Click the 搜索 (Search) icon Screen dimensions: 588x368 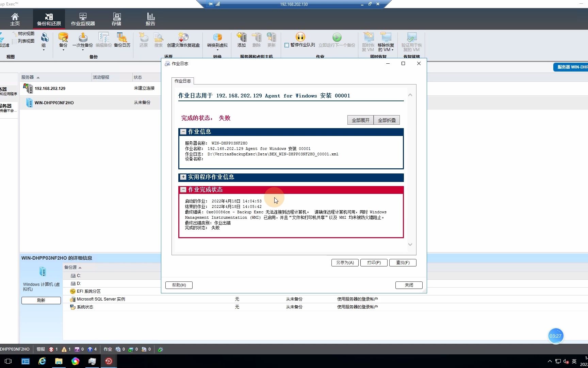click(x=158, y=41)
